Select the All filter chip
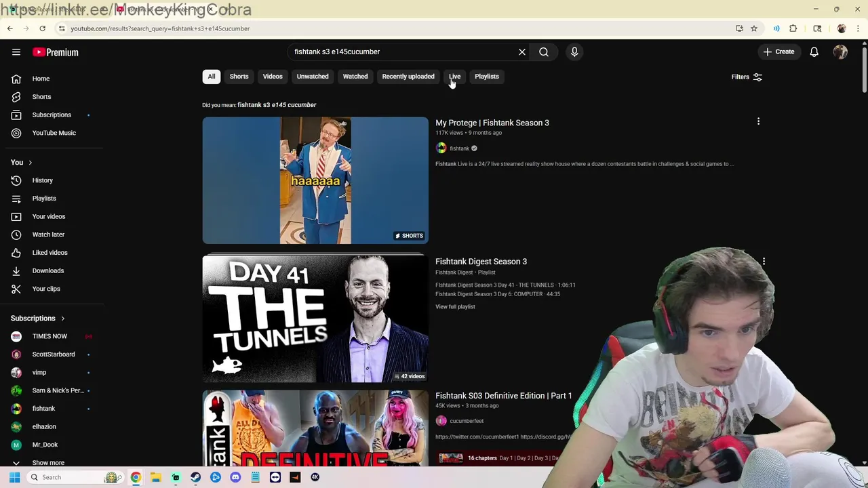Screen dimensions: 868x488 tap(212, 77)
